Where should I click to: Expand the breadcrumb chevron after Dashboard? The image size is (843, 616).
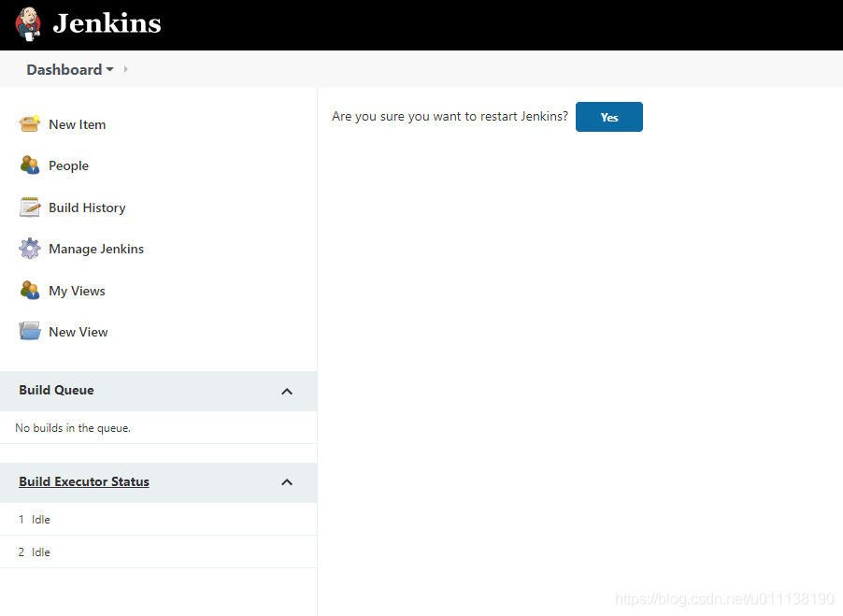pyautogui.click(x=126, y=69)
